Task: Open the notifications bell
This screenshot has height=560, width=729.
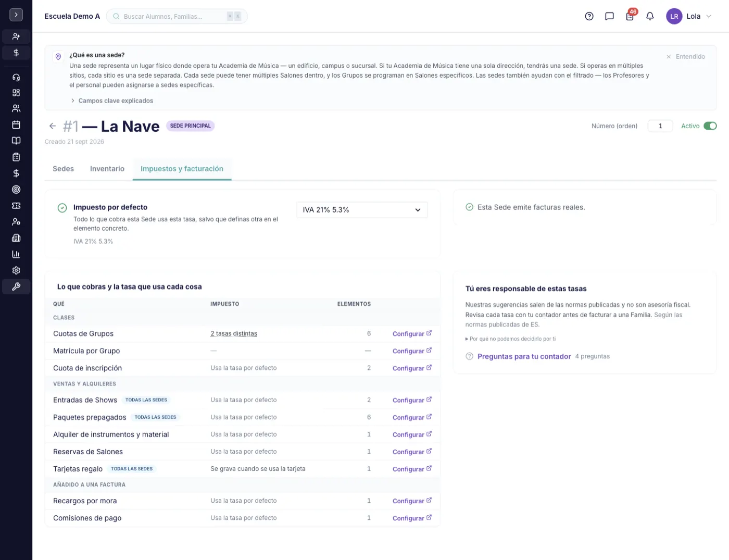Action: click(650, 16)
